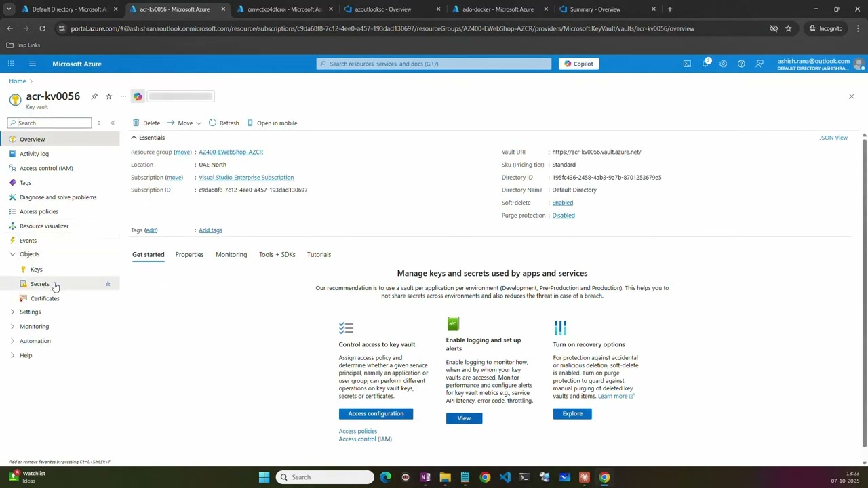The image size is (868, 488).
Task: Open Tags in the resource menu
Action: click(x=25, y=183)
